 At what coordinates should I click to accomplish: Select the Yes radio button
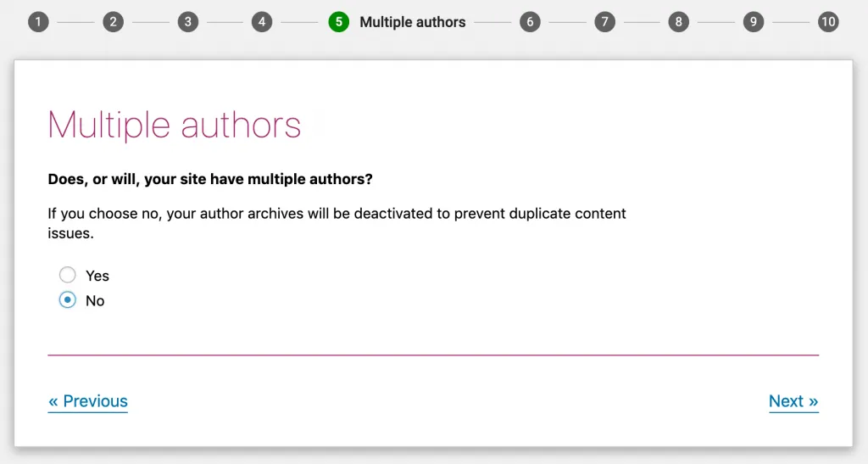[x=67, y=275]
